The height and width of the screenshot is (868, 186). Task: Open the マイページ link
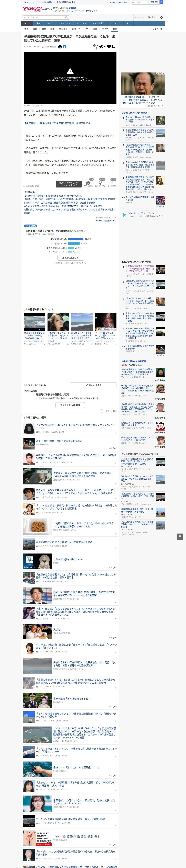(x=139, y=18)
